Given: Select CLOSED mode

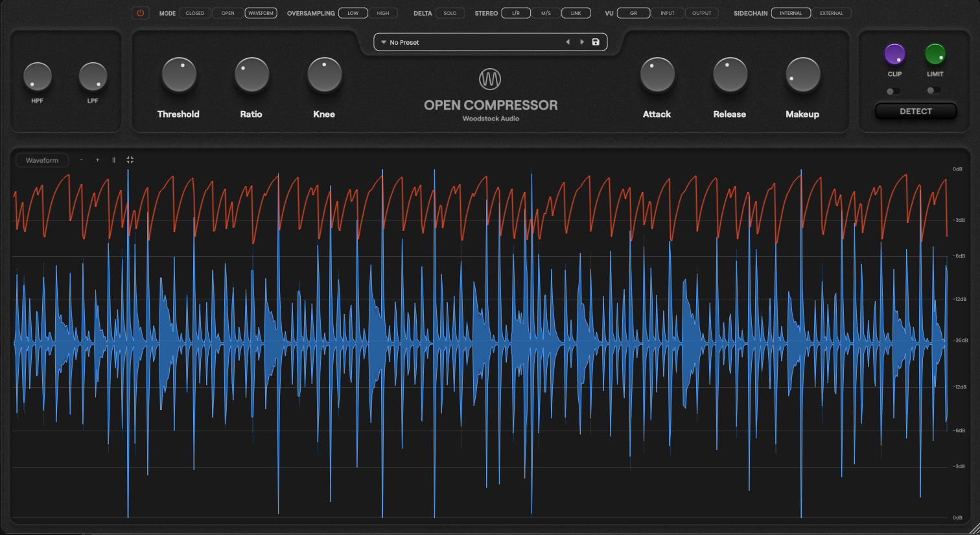Looking at the screenshot, I should tap(194, 13).
